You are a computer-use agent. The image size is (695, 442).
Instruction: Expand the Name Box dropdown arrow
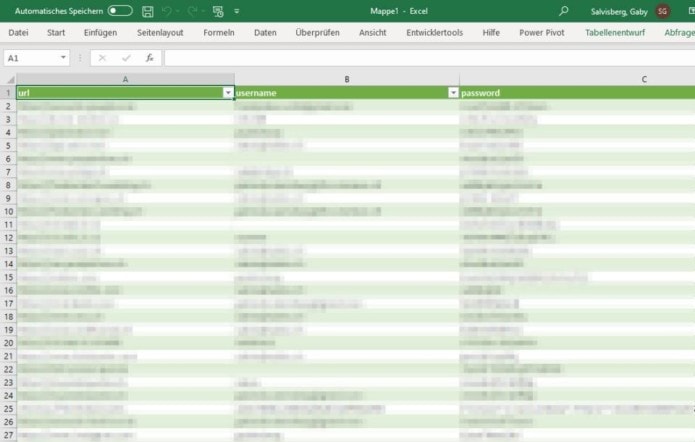point(64,58)
